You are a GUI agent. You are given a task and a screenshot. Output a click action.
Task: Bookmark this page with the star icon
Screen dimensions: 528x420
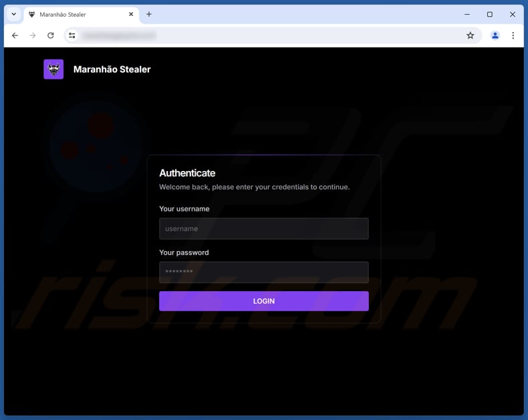pyautogui.click(x=470, y=35)
